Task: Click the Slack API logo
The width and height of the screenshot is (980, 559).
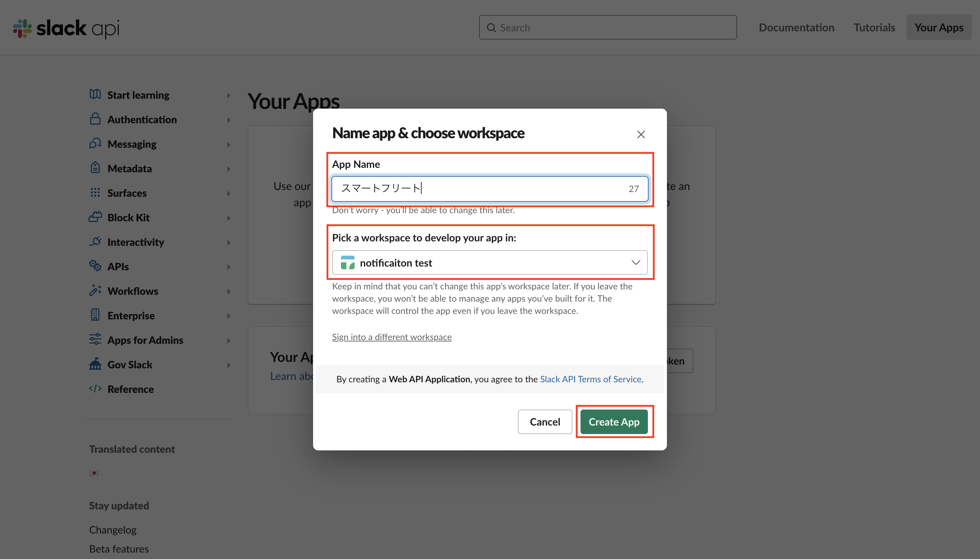Action: click(x=66, y=28)
